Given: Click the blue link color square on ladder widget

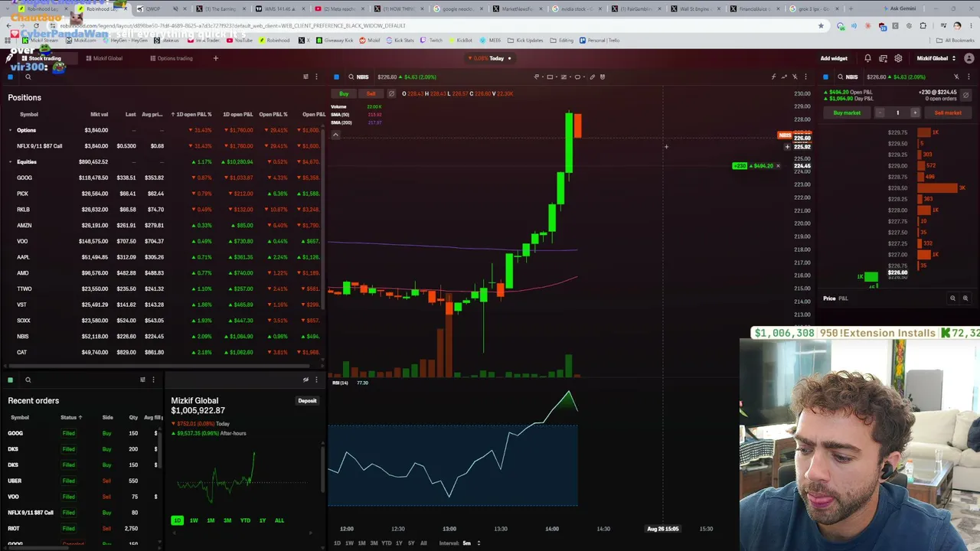Looking at the screenshot, I should point(825,77).
